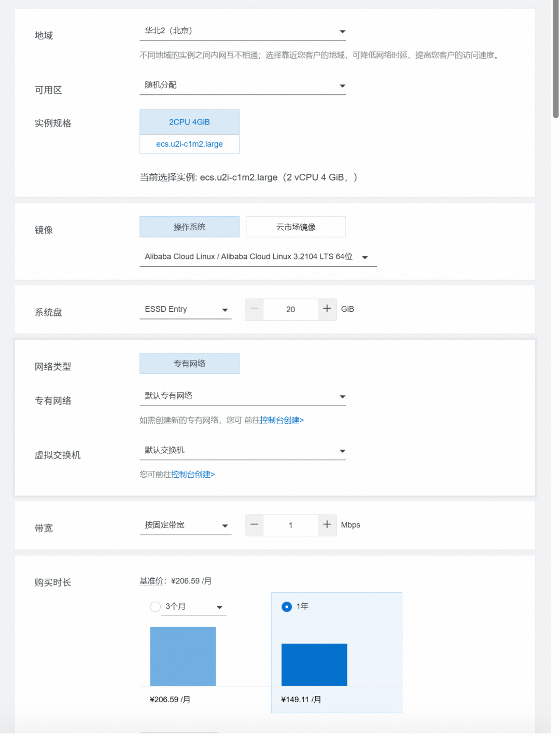
Task: Select the 1年 purchase duration radio
Action: pyautogui.click(x=287, y=606)
